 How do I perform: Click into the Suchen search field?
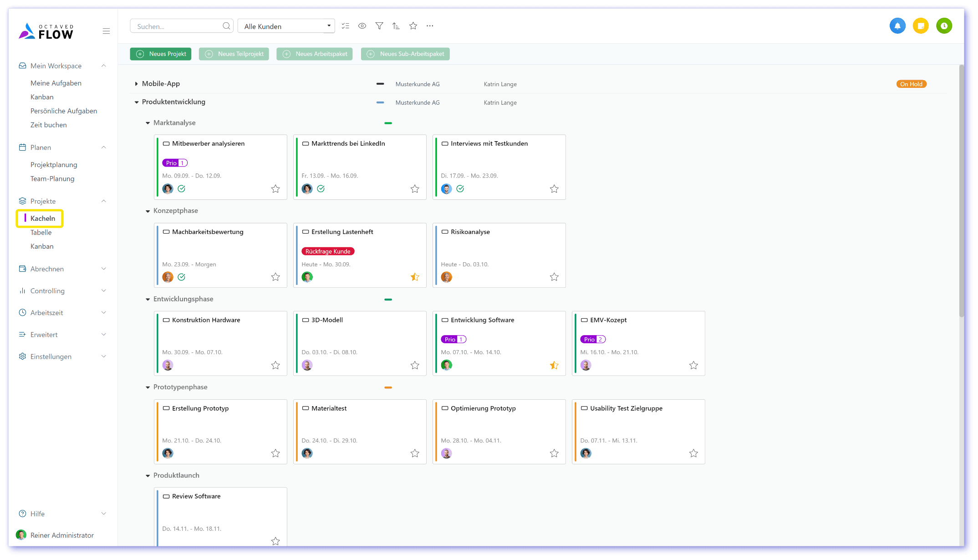178,26
